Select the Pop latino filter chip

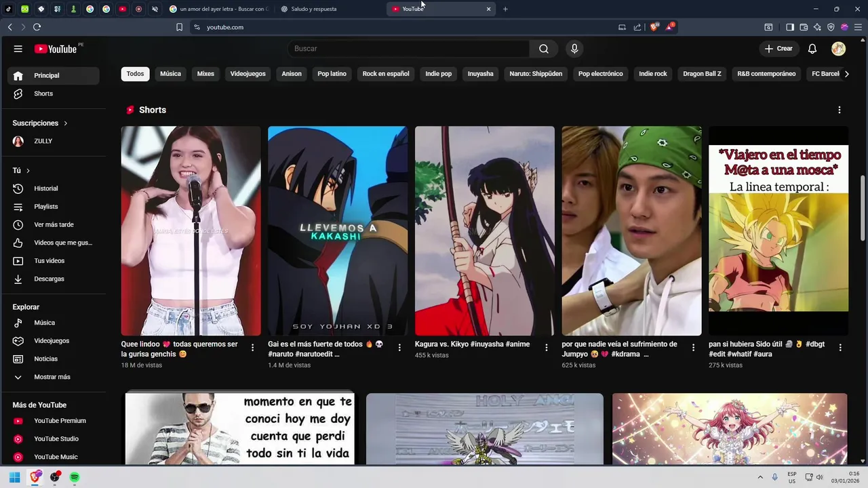click(x=332, y=74)
